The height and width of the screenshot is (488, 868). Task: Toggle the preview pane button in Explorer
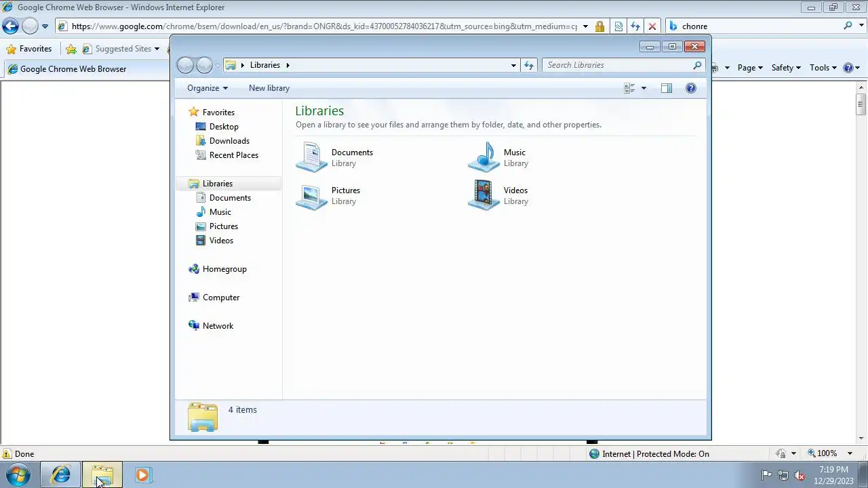667,88
